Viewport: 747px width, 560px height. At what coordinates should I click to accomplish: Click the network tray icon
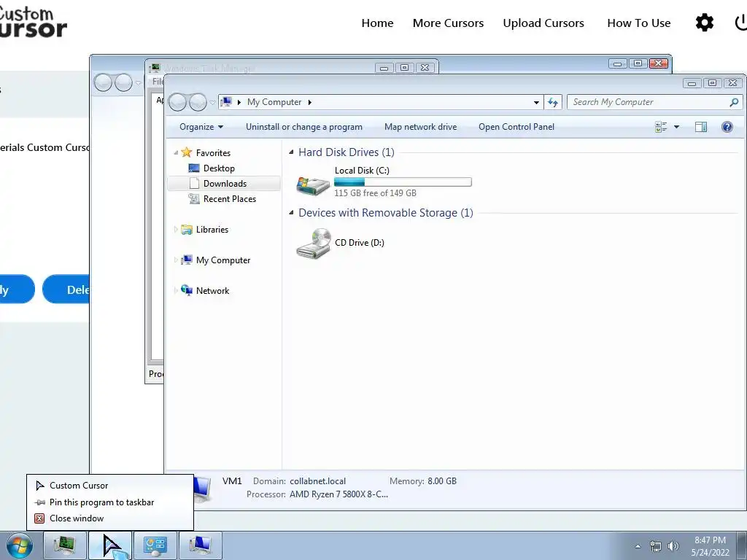(656, 546)
